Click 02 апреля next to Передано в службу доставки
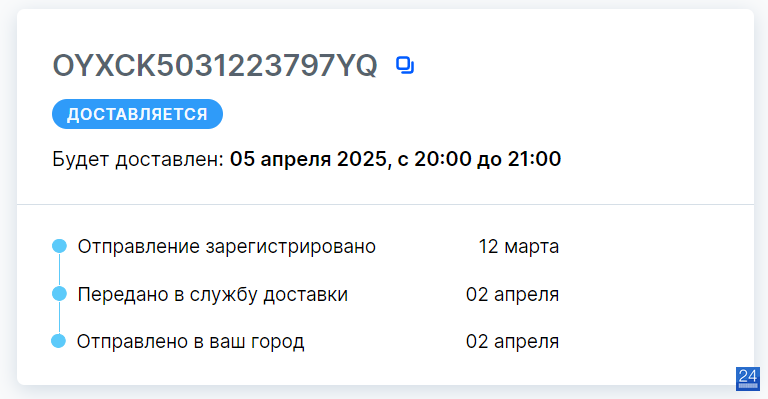This screenshot has width=768, height=399. point(513,294)
